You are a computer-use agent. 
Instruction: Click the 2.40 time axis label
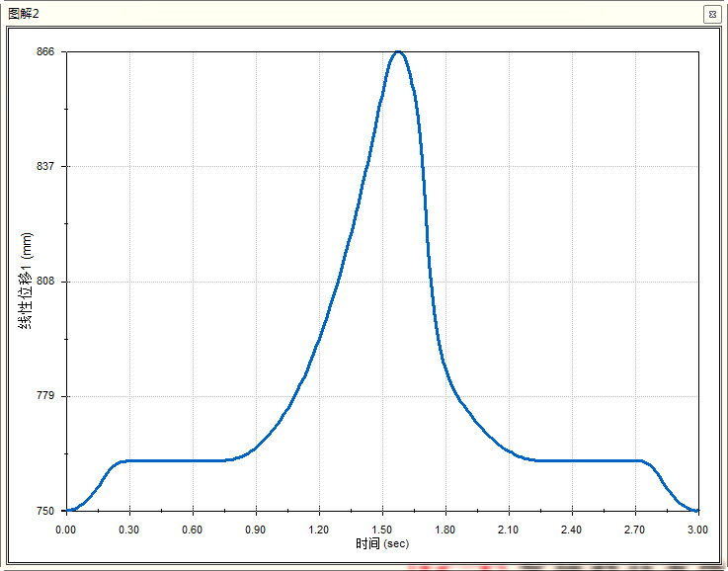(x=572, y=530)
